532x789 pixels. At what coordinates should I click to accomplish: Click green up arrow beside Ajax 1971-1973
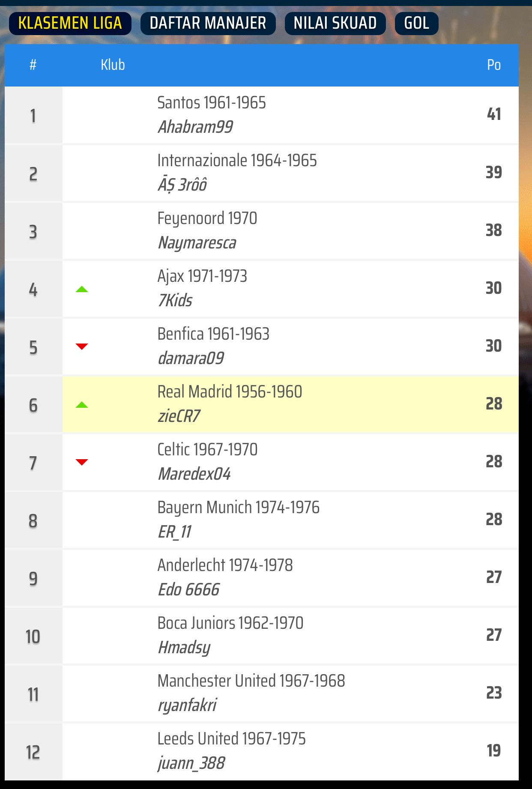click(81, 290)
